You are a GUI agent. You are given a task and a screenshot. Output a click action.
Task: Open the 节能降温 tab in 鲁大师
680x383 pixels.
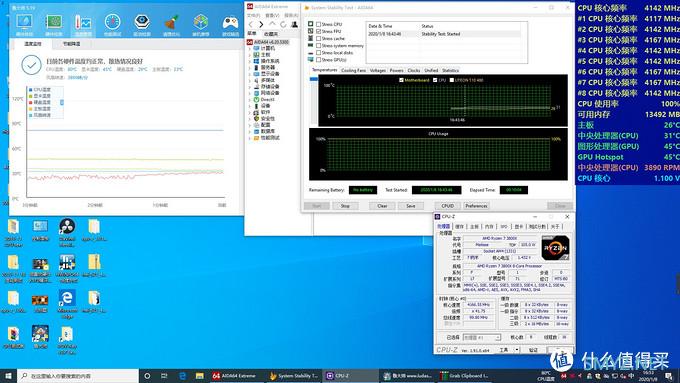tap(71, 44)
